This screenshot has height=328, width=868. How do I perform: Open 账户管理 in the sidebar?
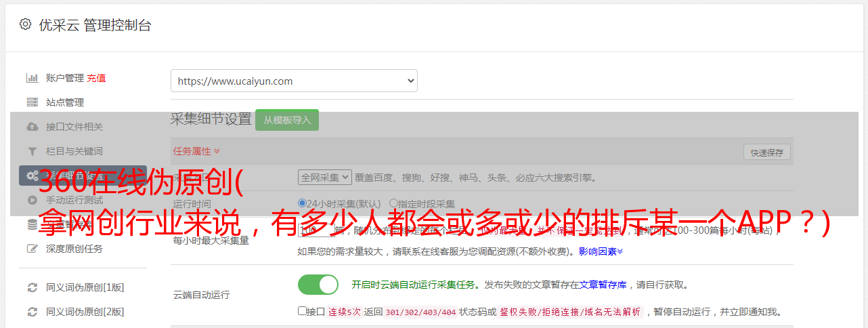pos(65,78)
